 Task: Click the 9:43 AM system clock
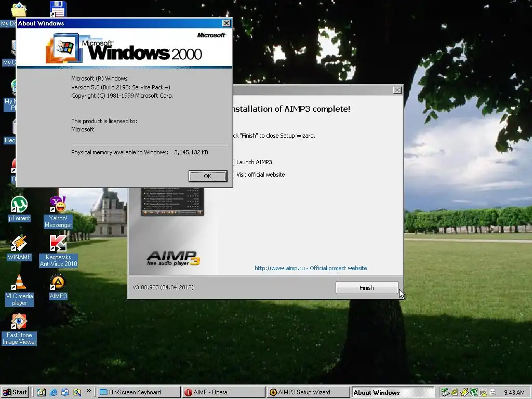pos(514,393)
